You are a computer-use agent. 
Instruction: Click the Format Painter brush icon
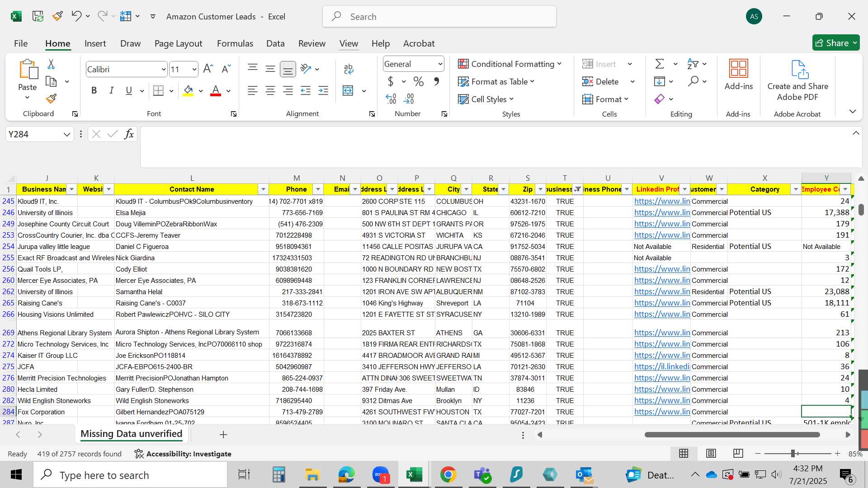(51, 99)
